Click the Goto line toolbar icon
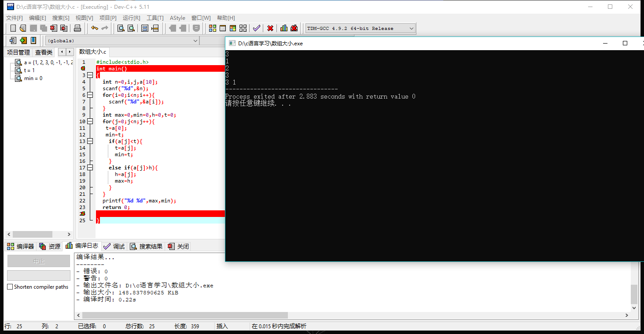Viewport: 644px width, 334px height. [155, 28]
